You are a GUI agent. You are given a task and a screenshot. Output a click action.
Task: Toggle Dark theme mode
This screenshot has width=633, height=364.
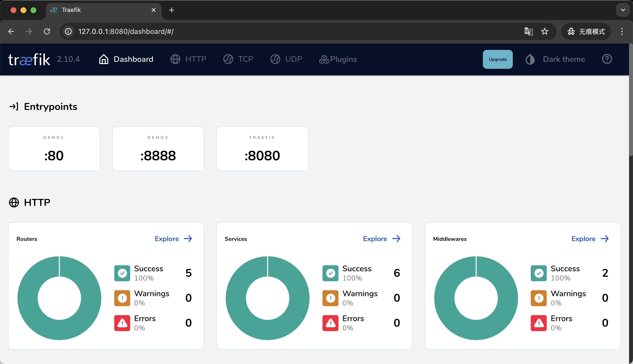coord(530,59)
